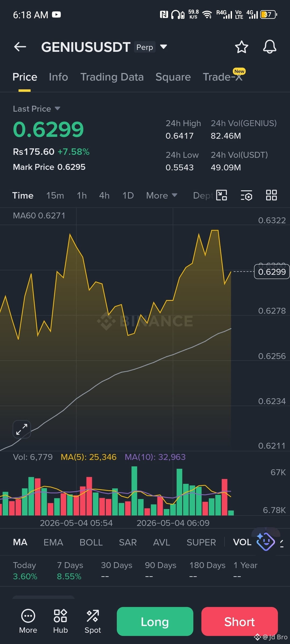The height and width of the screenshot is (644, 290).
Task: Tap the Short button
Action: click(240, 621)
